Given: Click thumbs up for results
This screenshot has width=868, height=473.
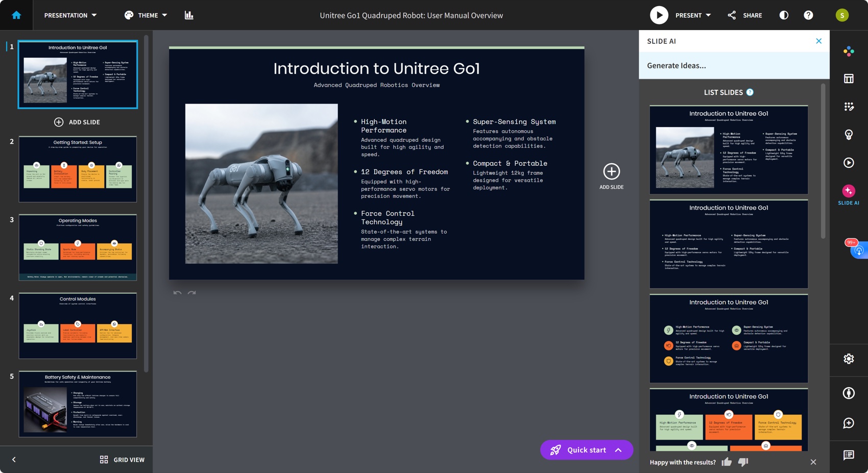Looking at the screenshot, I should (x=727, y=462).
